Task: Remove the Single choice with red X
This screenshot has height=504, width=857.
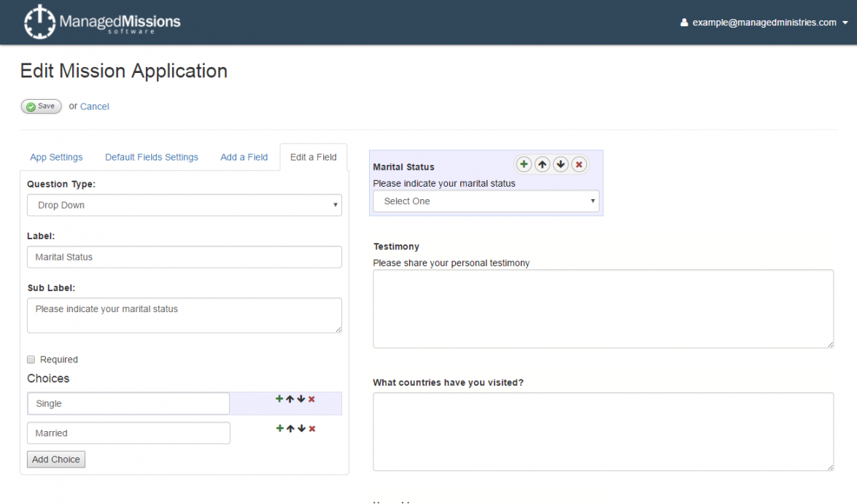Action: (312, 399)
